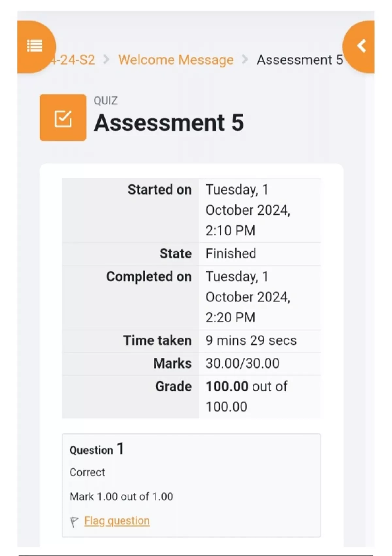Viewport: 392px width, 556px height.
Task: Select the Started on row label
Action: point(159,190)
